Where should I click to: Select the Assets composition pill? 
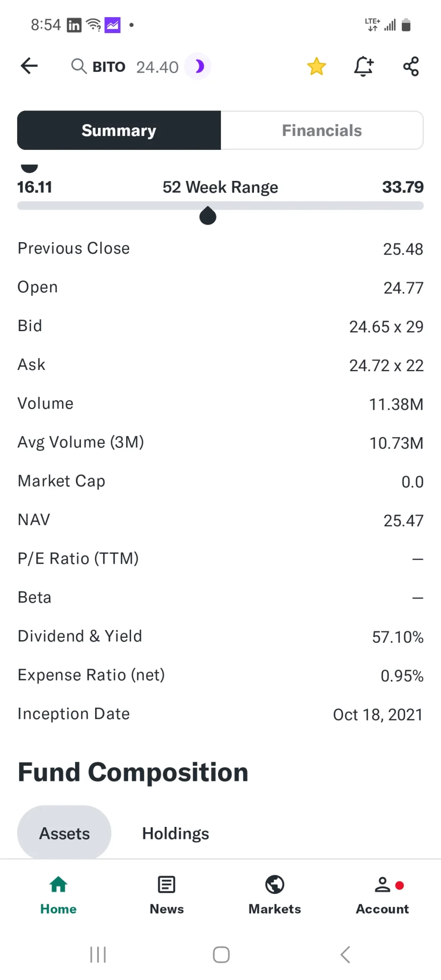(64, 833)
